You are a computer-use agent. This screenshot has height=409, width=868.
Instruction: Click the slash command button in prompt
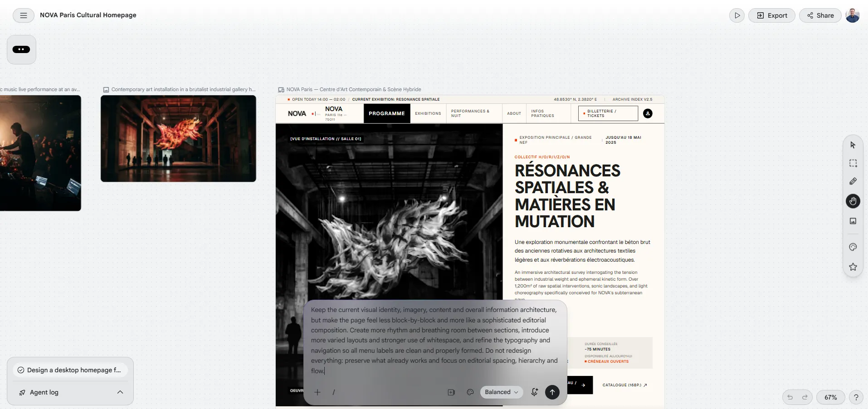tap(334, 392)
